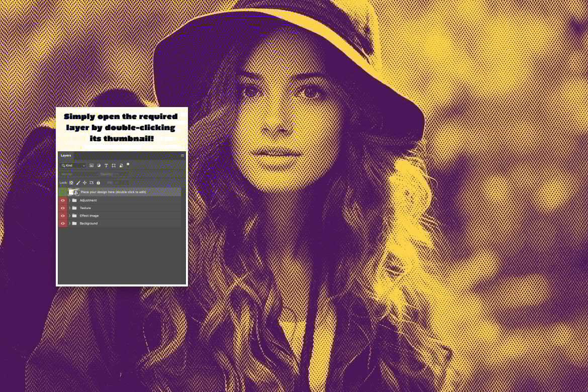588x392 pixels.
Task: Click the Adjustment folder icon
Action: click(74, 201)
